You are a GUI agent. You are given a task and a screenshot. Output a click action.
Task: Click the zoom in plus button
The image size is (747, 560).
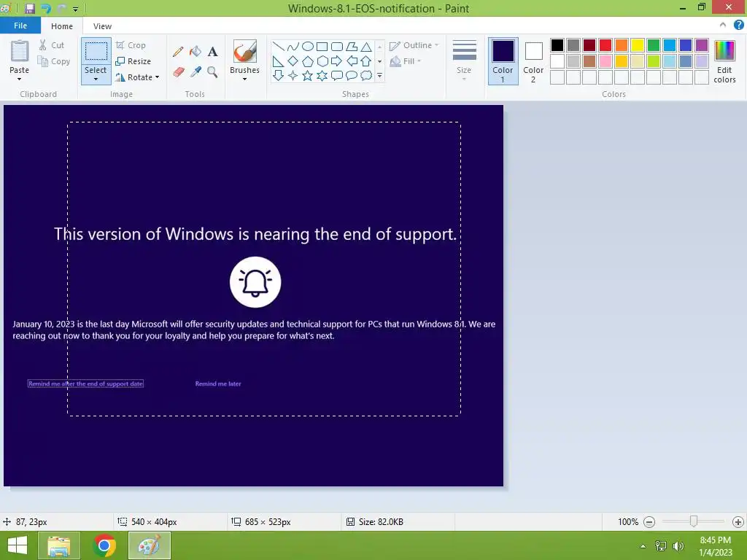tap(738, 522)
